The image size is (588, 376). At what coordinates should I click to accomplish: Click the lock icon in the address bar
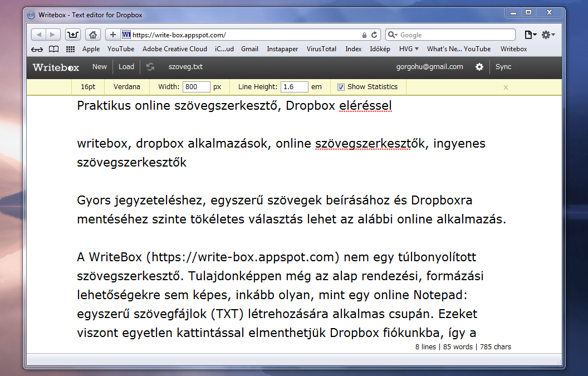(364, 35)
